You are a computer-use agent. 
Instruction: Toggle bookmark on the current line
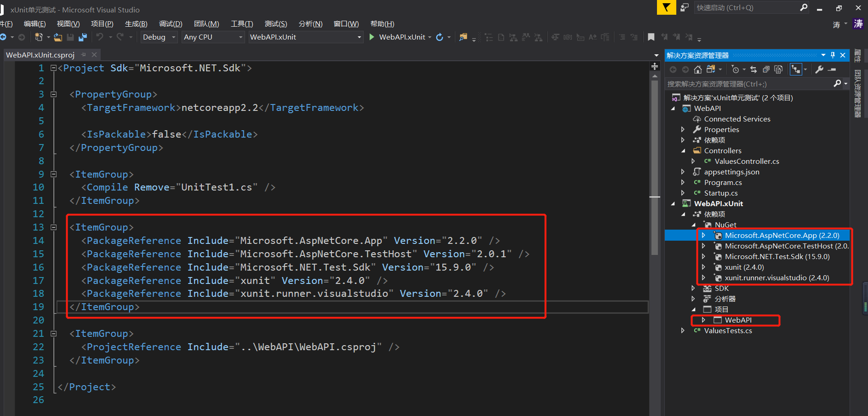coord(651,37)
